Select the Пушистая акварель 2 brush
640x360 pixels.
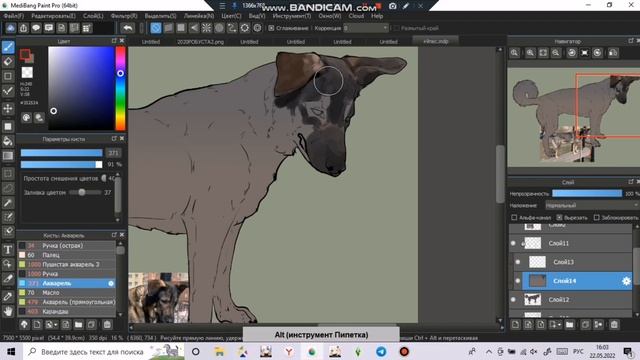coord(67,264)
